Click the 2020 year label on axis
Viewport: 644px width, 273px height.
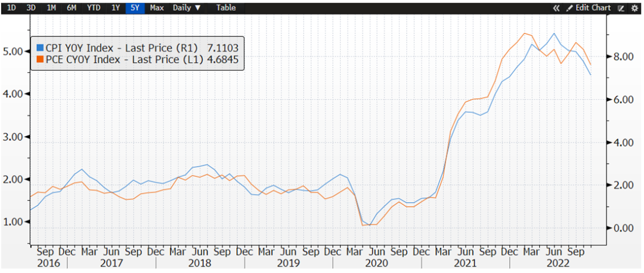[x=377, y=263]
